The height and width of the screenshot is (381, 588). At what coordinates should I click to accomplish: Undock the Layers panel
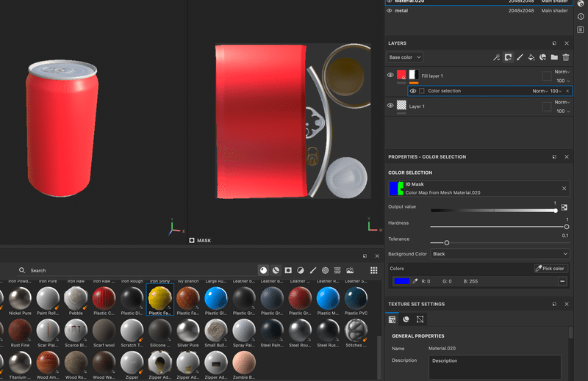coord(554,43)
